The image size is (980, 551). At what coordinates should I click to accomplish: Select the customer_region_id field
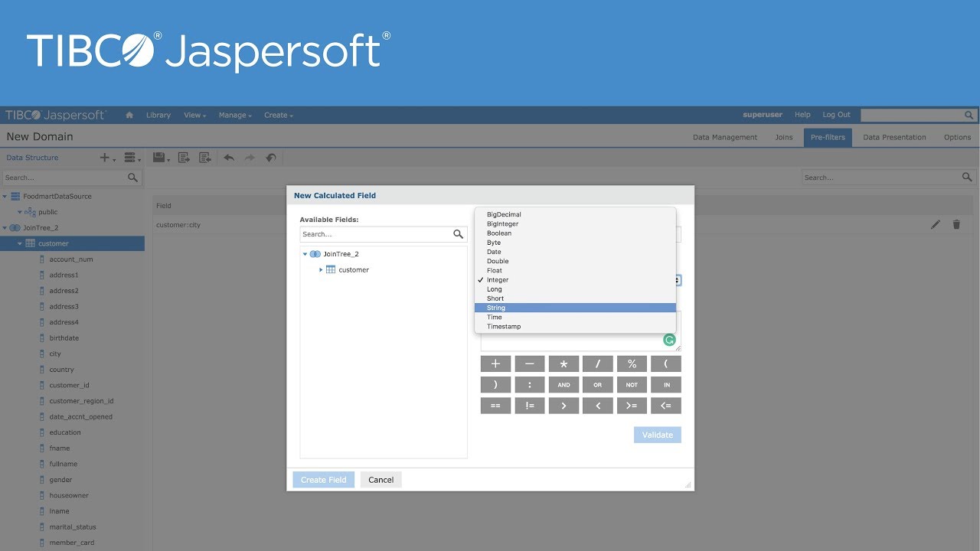(x=81, y=401)
